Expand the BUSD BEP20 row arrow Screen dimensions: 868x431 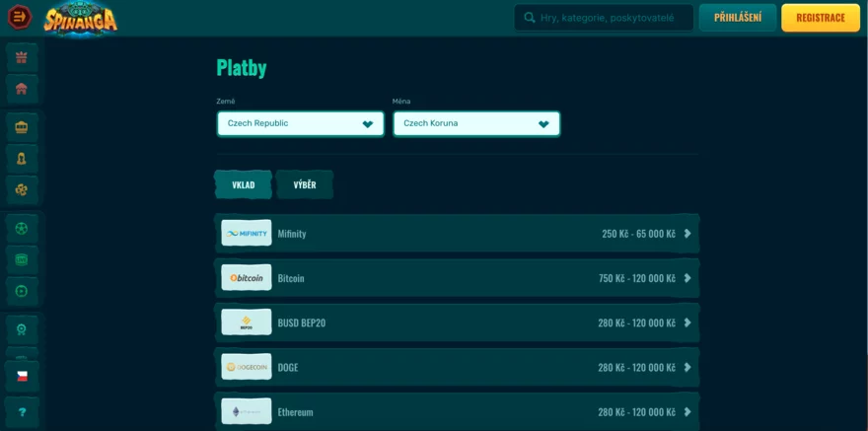click(x=687, y=323)
